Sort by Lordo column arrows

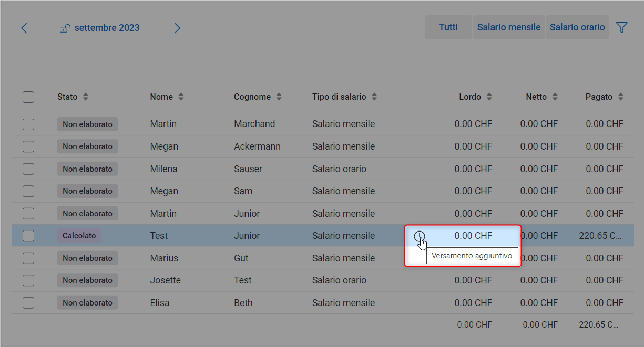point(489,97)
